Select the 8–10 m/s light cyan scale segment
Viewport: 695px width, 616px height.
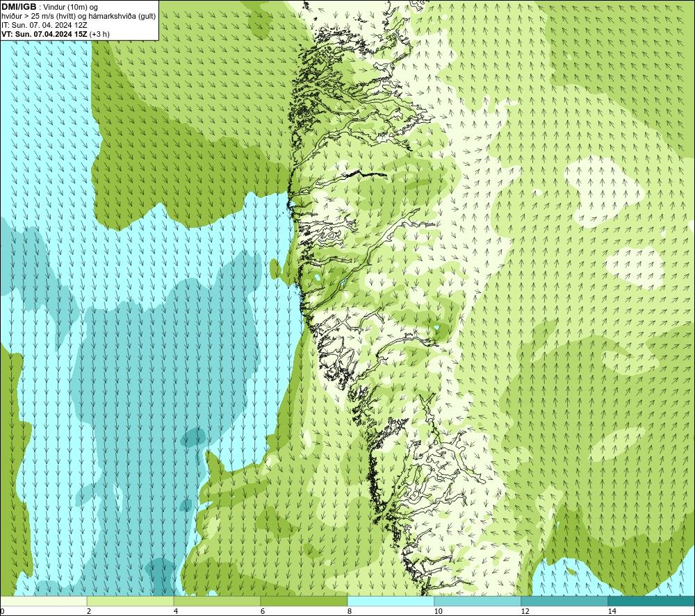pos(391,601)
